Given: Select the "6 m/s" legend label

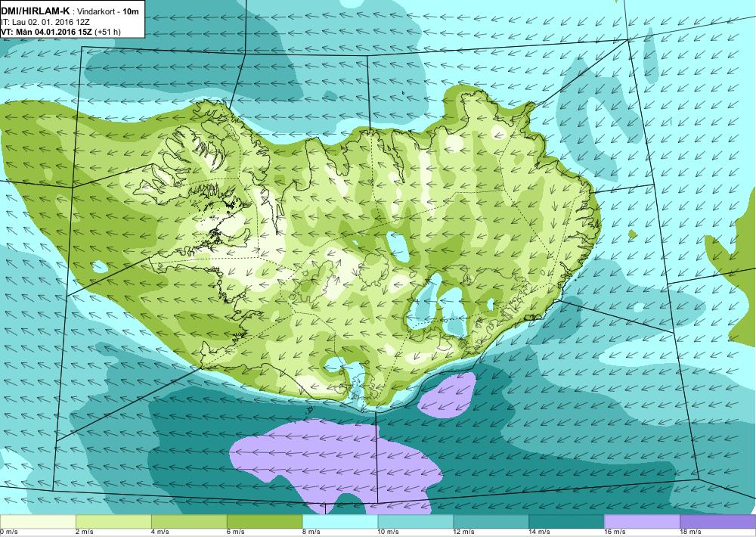Looking at the screenshot, I should pos(236,532).
